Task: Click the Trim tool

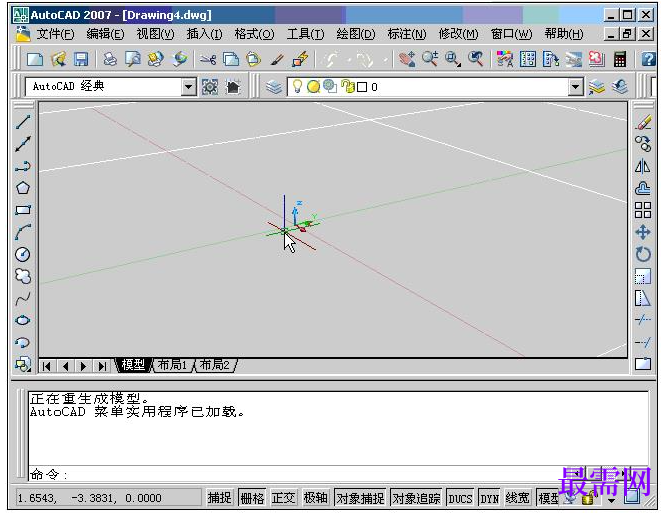Action: [643, 320]
